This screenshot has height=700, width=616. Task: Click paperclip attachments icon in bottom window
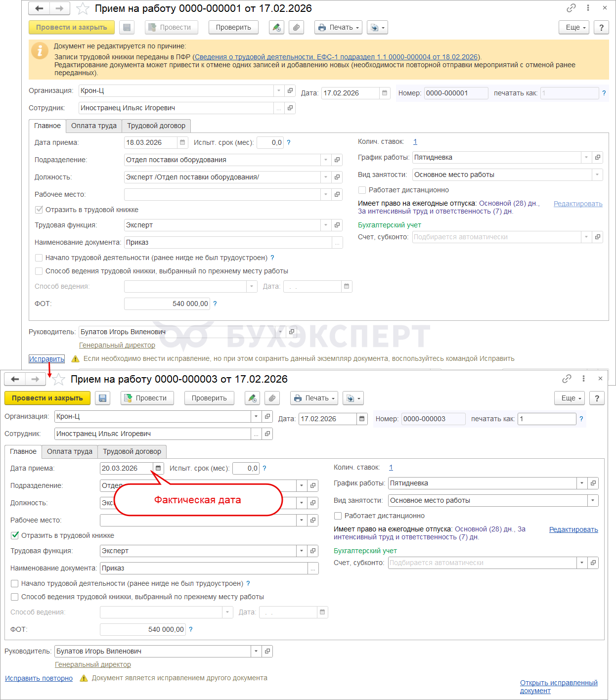(x=272, y=398)
